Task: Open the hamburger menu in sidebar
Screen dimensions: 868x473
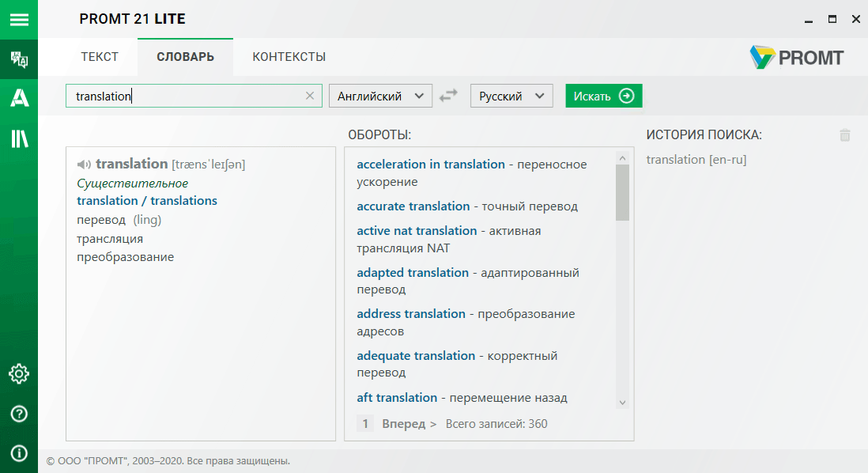Action: click(19, 19)
